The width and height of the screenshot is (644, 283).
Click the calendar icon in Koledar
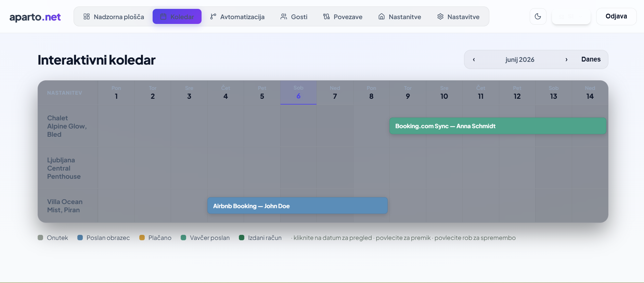click(x=163, y=16)
